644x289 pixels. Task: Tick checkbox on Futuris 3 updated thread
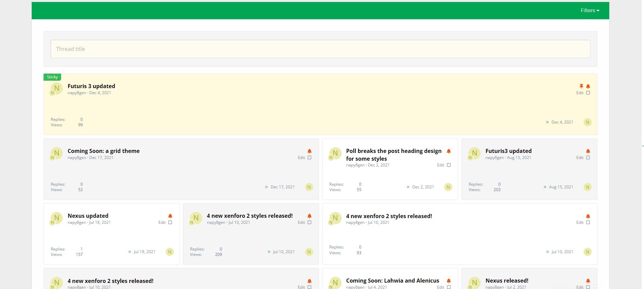point(588,93)
